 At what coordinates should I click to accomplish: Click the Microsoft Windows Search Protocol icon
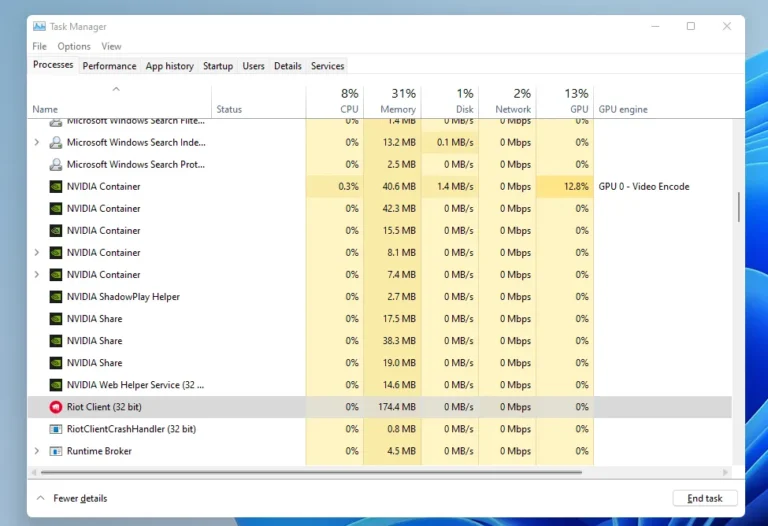click(56, 165)
